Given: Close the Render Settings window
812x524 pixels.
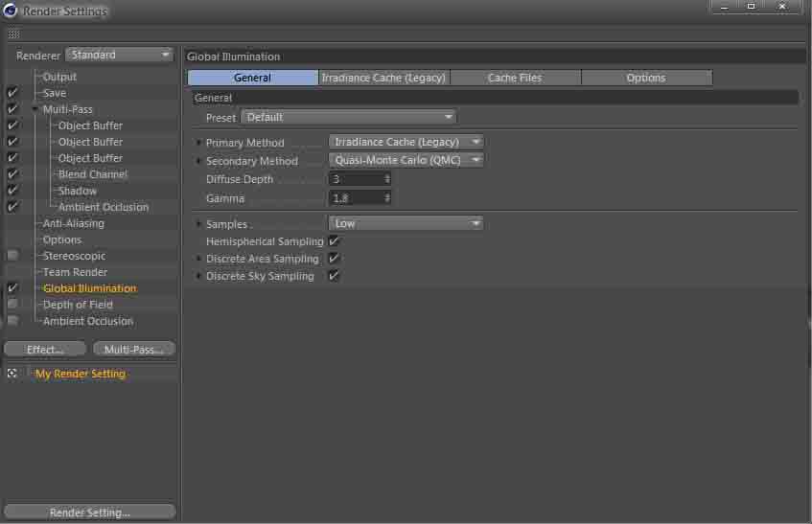Looking at the screenshot, I should (782, 7).
